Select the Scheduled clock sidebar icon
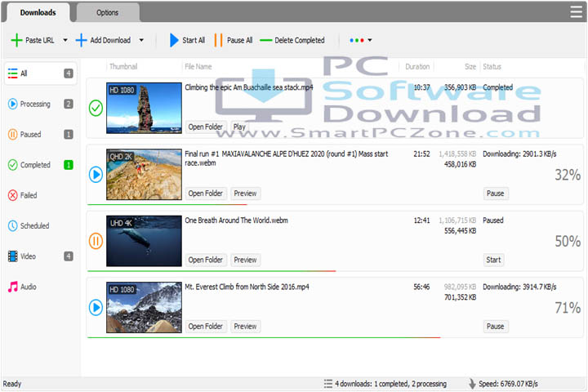 (x=13, y=225)
